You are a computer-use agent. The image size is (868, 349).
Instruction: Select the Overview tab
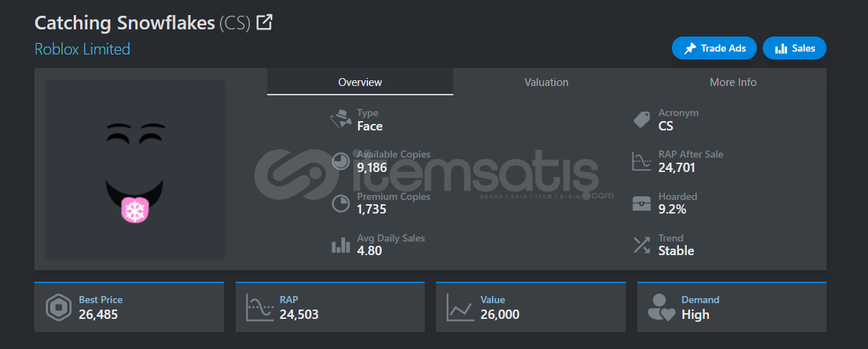click(x=360, y=82)
